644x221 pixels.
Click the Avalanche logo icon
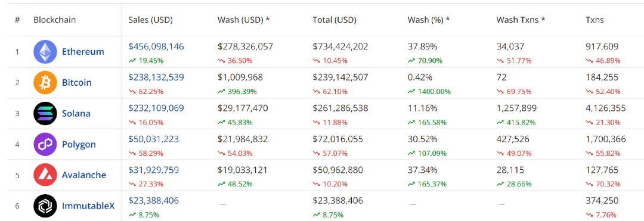[45, 175]
